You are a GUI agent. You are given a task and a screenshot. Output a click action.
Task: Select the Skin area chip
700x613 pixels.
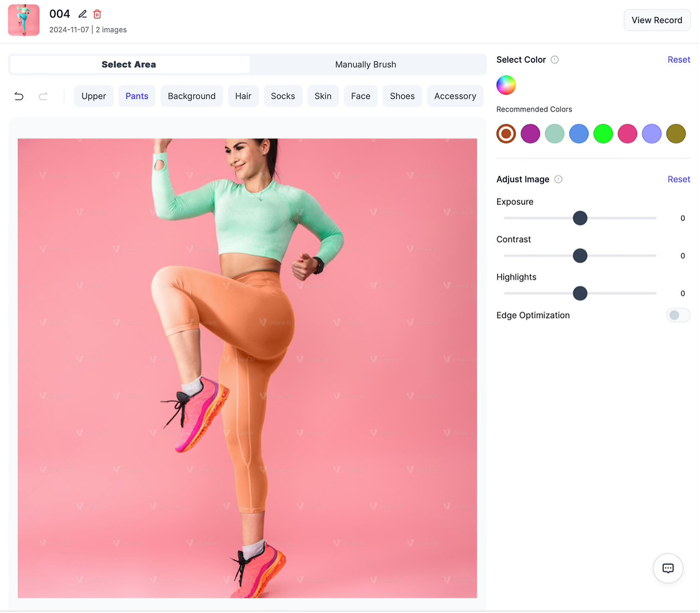(323, 96)
